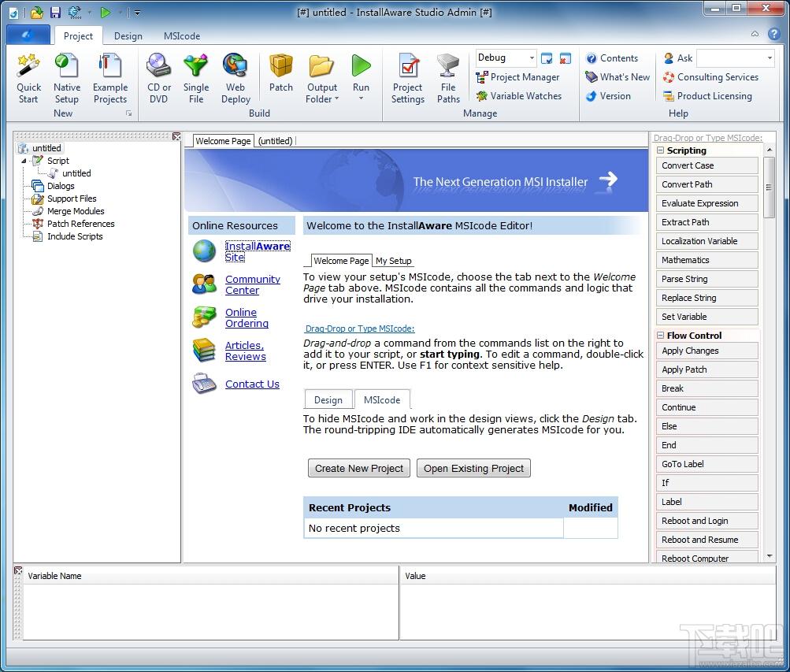The height and width of the screenshot is (672, 790).
Task: Open File Paths
Action: coord(448,79)
